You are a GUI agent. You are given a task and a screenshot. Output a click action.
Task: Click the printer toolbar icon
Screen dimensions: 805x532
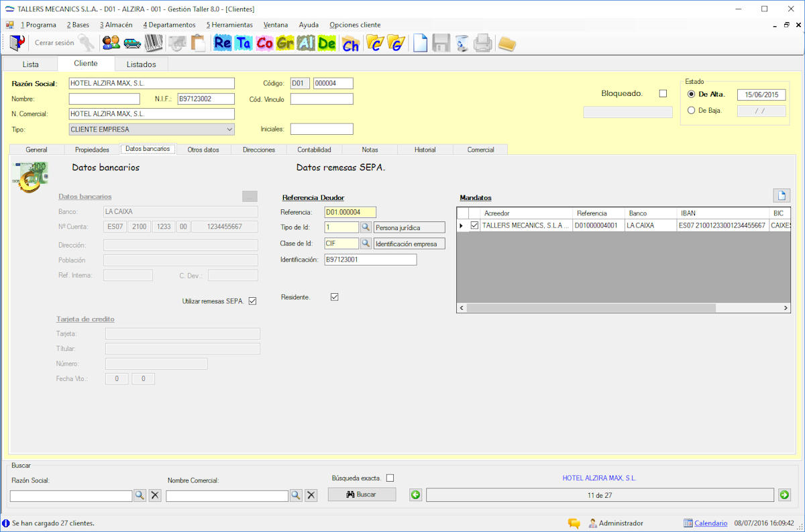click(x=483, y=44)
